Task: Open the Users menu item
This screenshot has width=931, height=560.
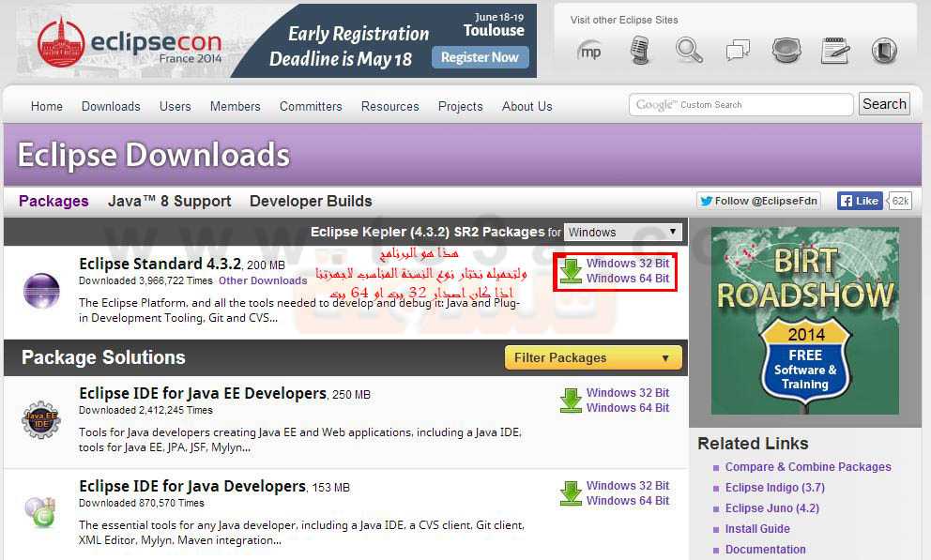Action: pyautogui.click(x=176, y=106)
